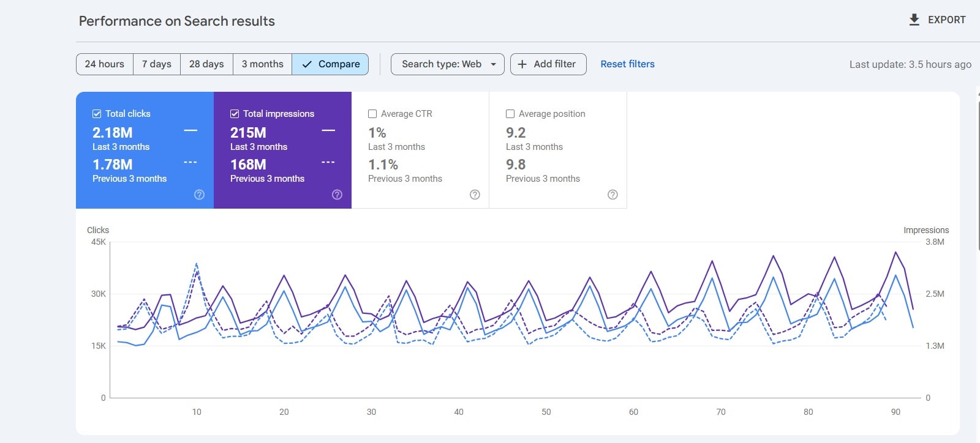The image size is (980, 443).
Task: Click solid line legend icon in Total clicks
Action: click(190, 130)
